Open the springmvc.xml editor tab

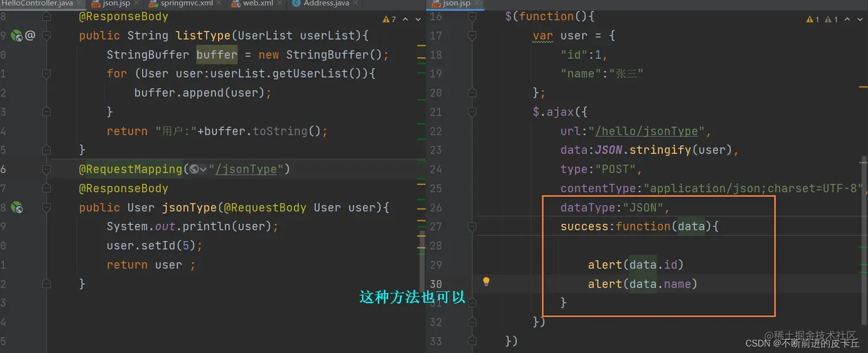pyautogui.click(x=187, y=3)
